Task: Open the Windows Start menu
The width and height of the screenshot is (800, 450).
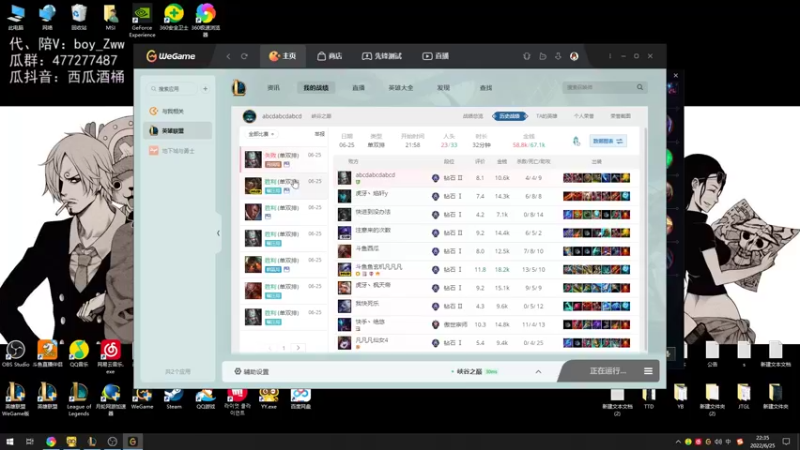Action: (x=10, y=441)
